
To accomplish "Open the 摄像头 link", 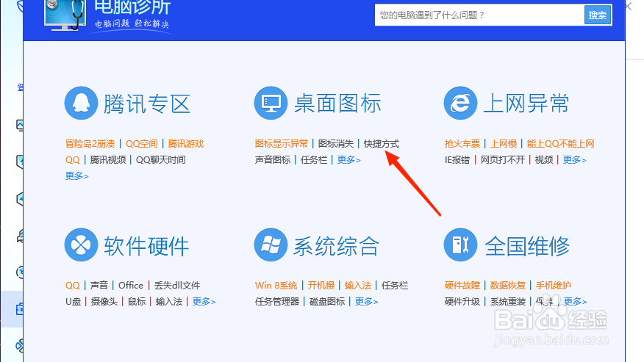I will 104,301.
